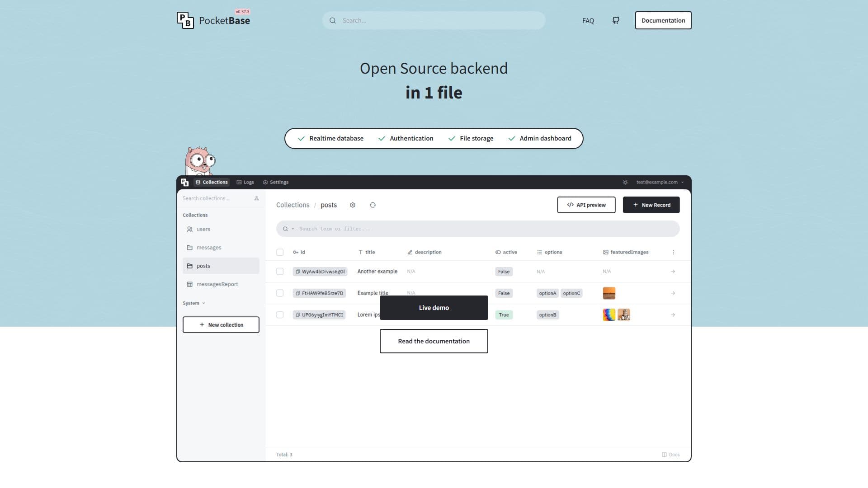Image resolution: width=868 pixels, height=488 pixels.
Task: Click the PB logo in dashboard top bar
Action: point(184,182)
